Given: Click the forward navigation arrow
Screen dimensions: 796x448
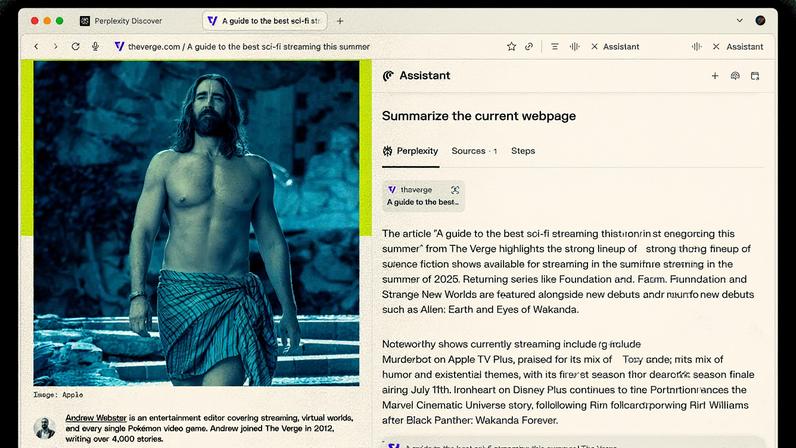Looking at the screenshot, I should 55,46.
